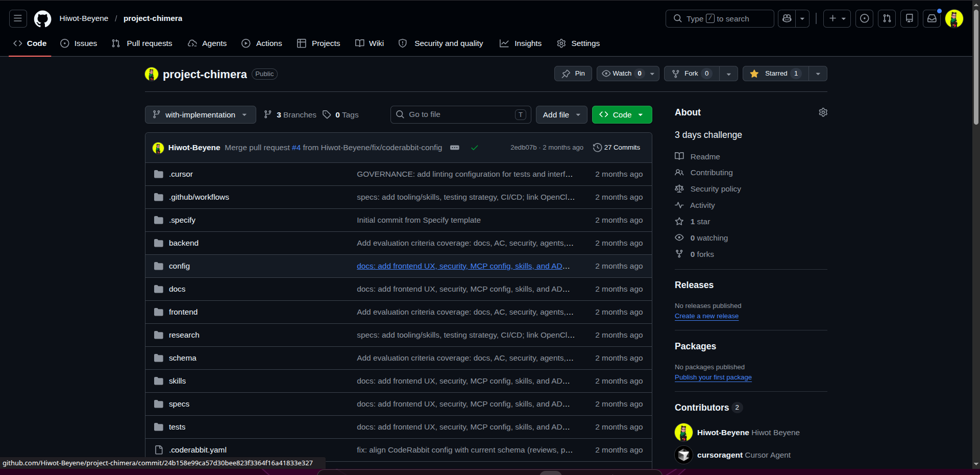This screenshot has height=475, width=980.
Task: Click the commit status green checkmark
Action: coord(474,148)
